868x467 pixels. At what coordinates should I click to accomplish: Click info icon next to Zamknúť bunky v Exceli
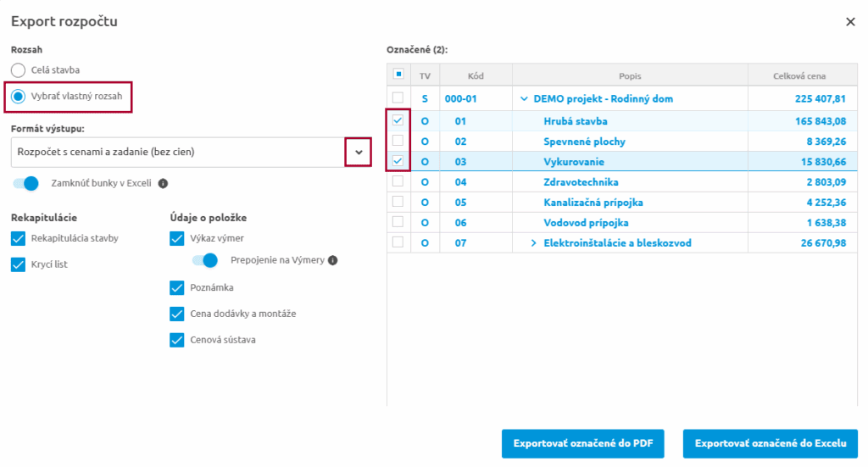(163, 183)
